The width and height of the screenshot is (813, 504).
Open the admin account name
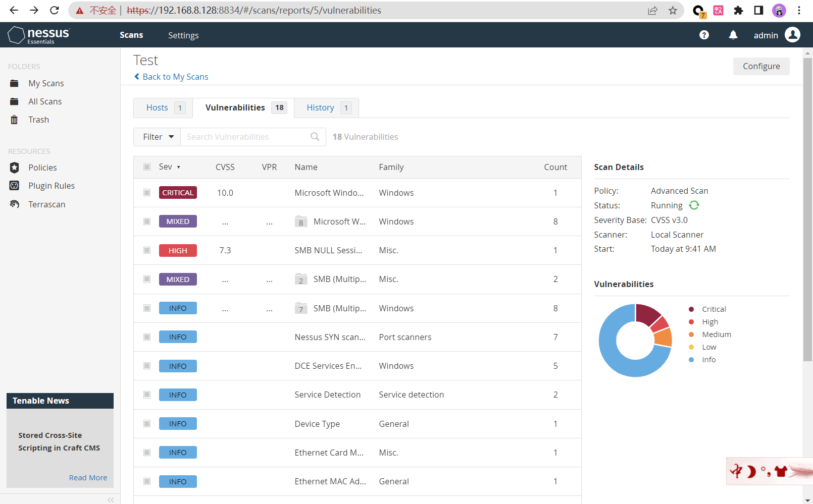click(x=766, y=35)
